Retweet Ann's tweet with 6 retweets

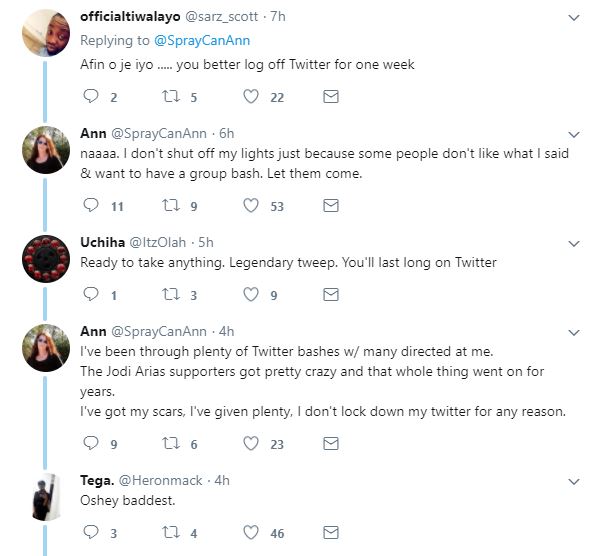pyautogui.click(x=171, y=443)
